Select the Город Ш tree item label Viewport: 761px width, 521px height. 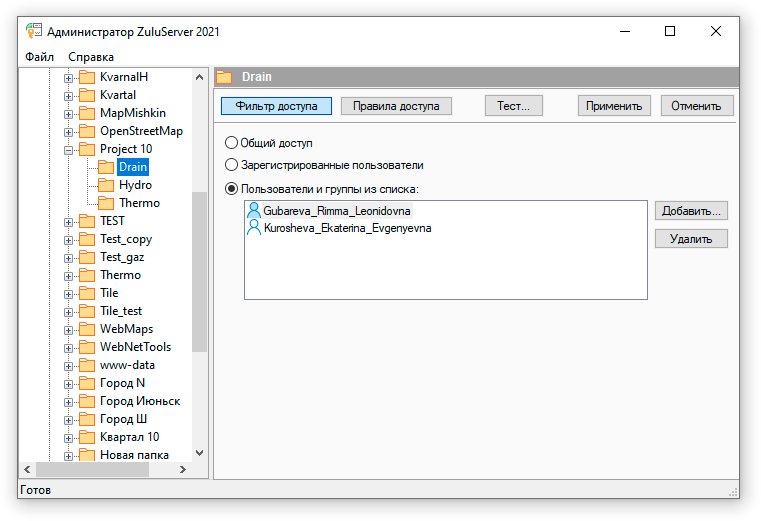(x=123, y=419)
